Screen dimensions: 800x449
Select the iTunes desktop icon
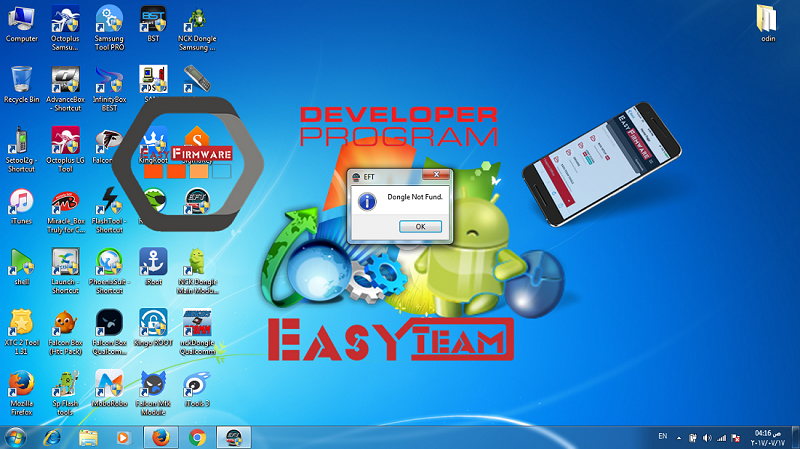pyautogui.click(x=21, y=207)
